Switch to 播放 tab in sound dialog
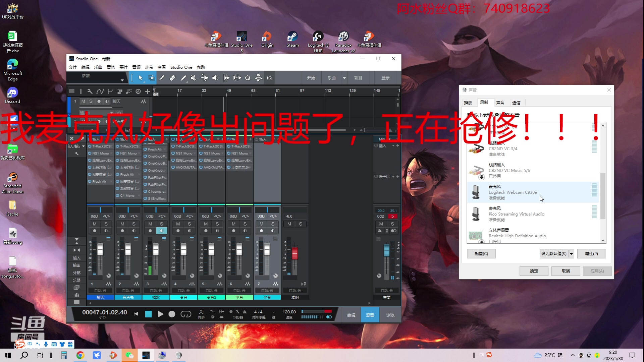The image size is (644, 362). [x=468, y=103]
